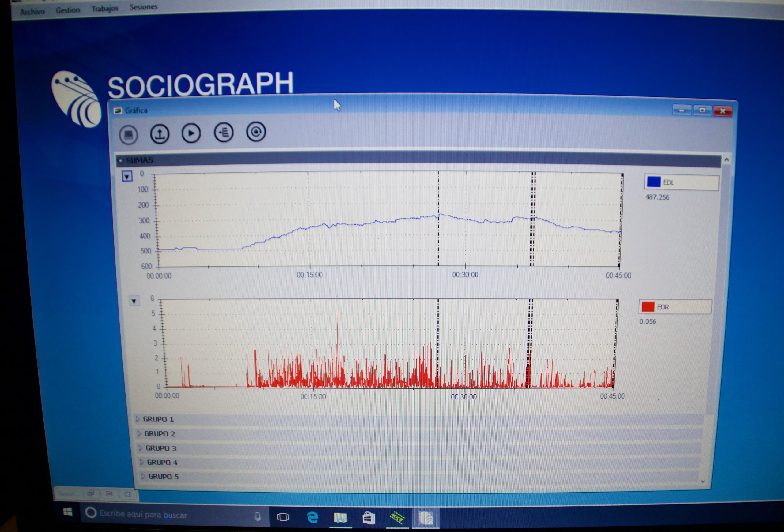The width and height of the screenshot is (784, 532).
Task: Click the circular refresh record icon
Action: (256, 131)
